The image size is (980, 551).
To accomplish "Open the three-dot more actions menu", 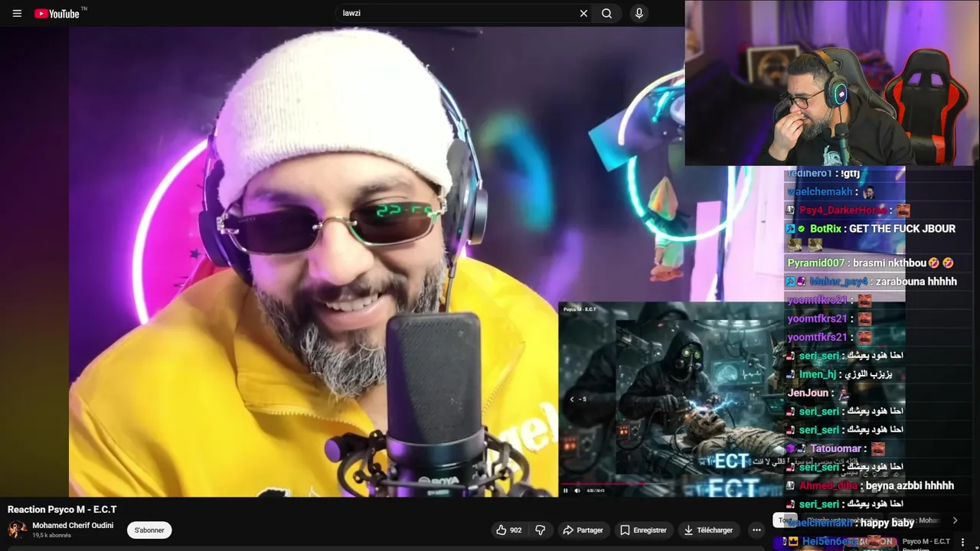I will tap(756, 530).
